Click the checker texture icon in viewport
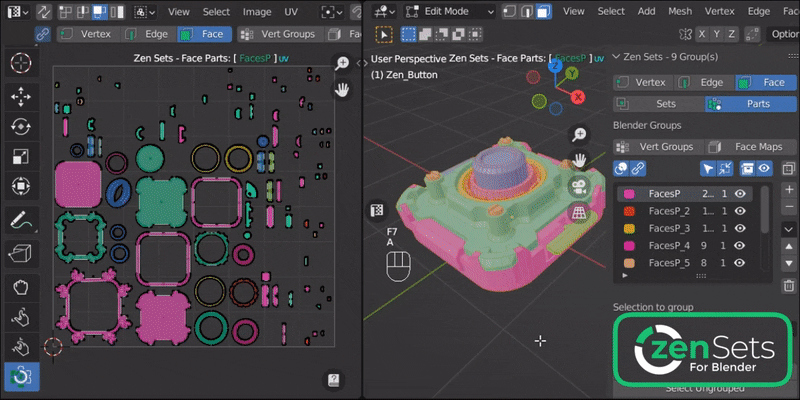Image resolution: width=800 pixels, height=400 pixels. click(377, 210)
